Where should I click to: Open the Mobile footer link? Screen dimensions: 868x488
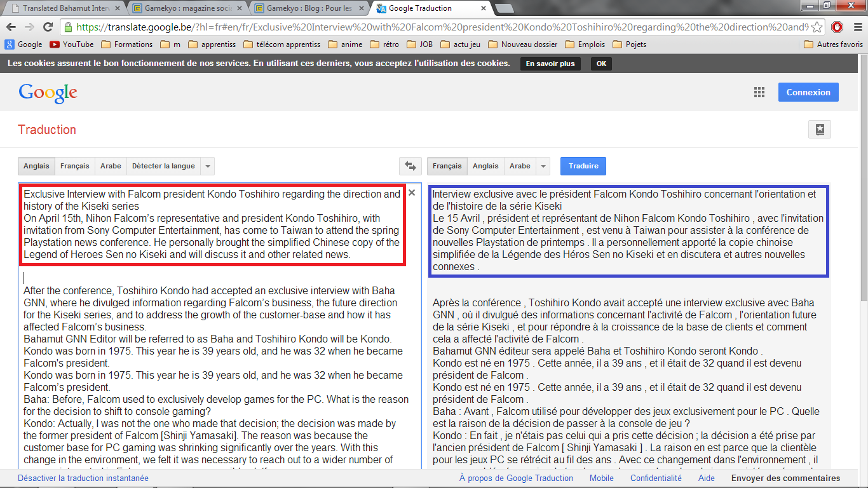tap(602, 478)
